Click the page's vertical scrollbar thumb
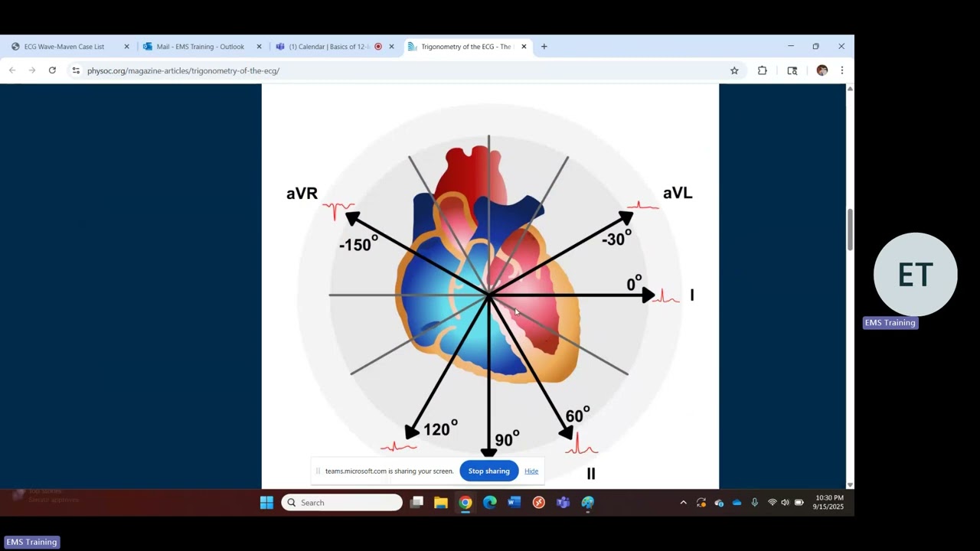 pos(850,230)
